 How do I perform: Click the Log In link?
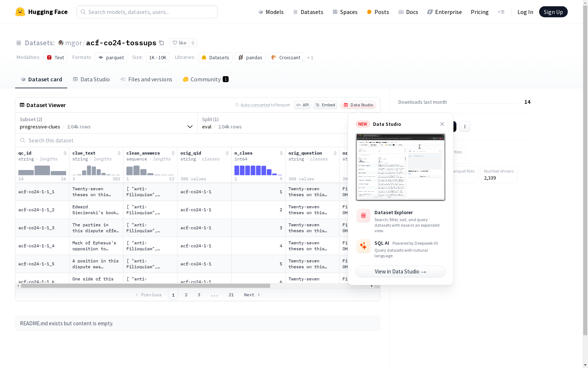click(525, 12)
